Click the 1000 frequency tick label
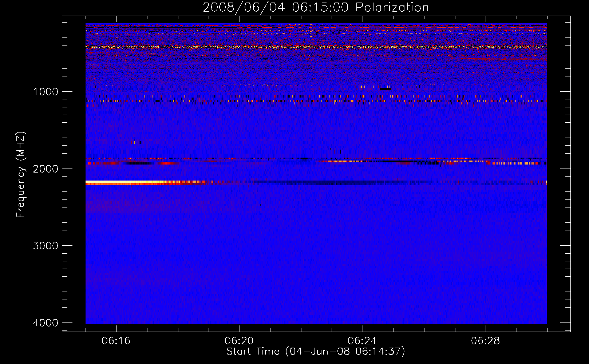The width and height of the screenshot is (589, 364). [x=46, y=91]
